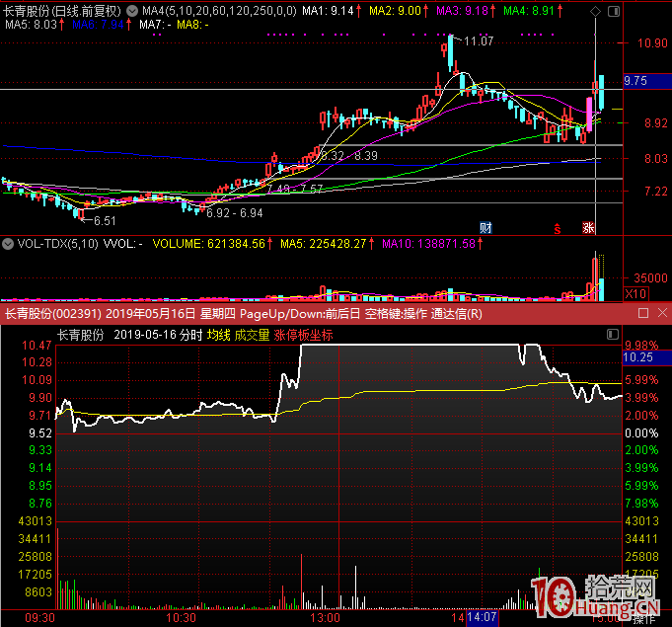Click the X10 volume scale multiplier box

(636, 294)
